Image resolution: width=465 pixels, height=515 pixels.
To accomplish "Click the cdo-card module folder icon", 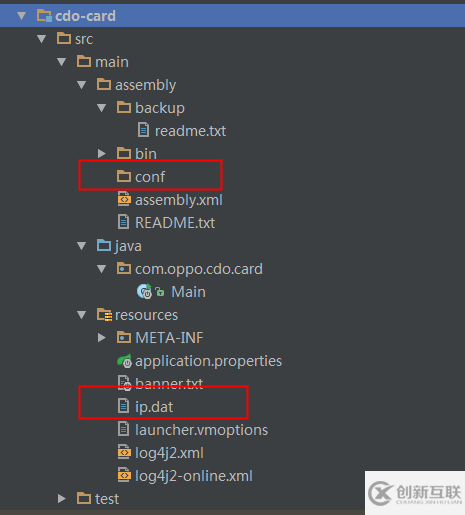I will coord(44,16).
